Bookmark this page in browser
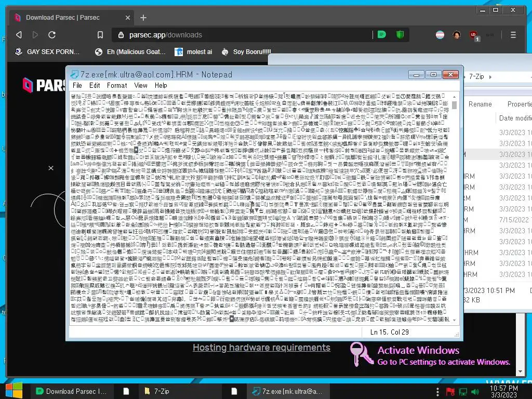This screenshot has height=399, width=532. [x=100, y=35]
